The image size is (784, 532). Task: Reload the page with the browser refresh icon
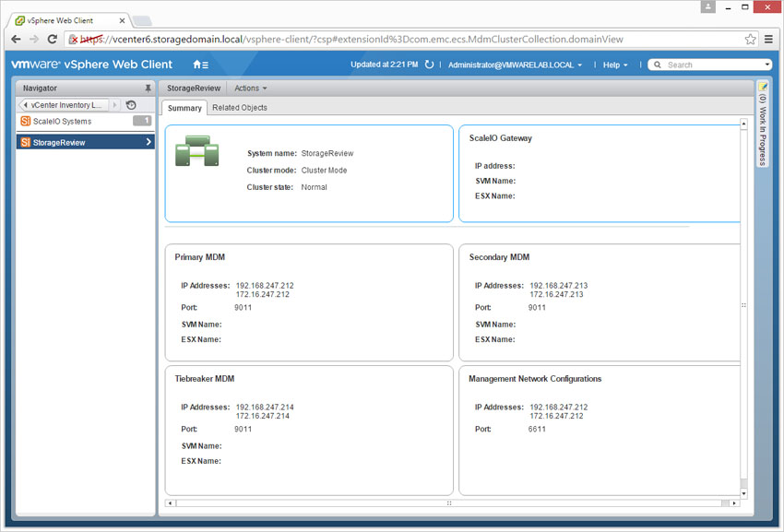pyautogui.click(x=52, y=39)
